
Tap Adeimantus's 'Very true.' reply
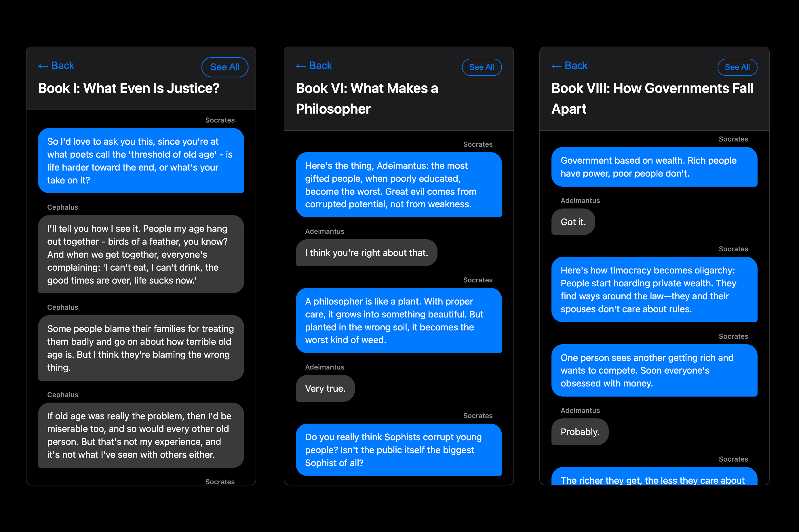coord(325,389)
